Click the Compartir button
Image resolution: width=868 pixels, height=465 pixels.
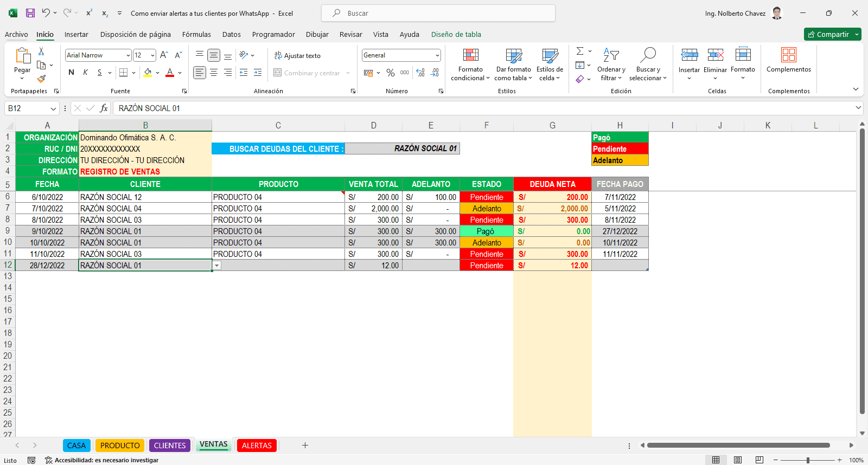click(828, 34)
